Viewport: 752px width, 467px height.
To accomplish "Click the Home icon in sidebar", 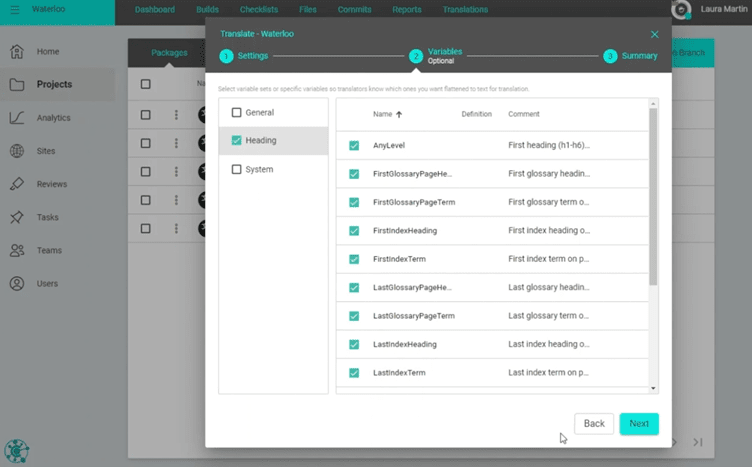I will 17,51.
